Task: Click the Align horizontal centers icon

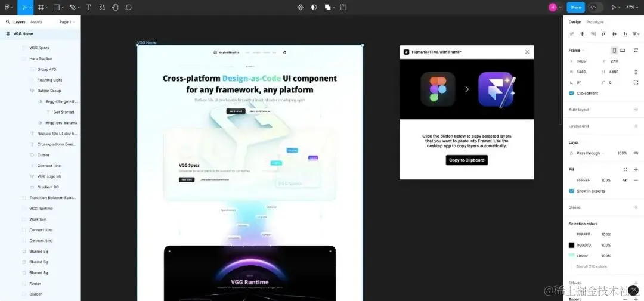Action: [582, 34]
